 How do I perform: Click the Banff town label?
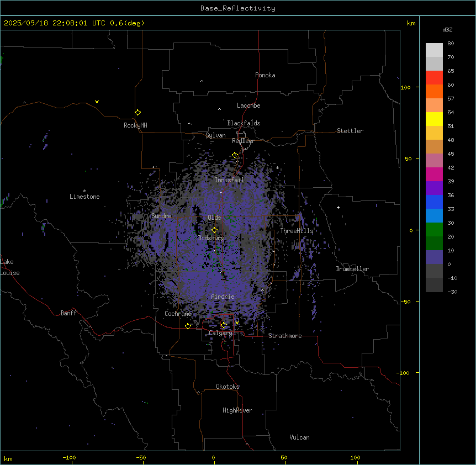(x=68, y=313)
